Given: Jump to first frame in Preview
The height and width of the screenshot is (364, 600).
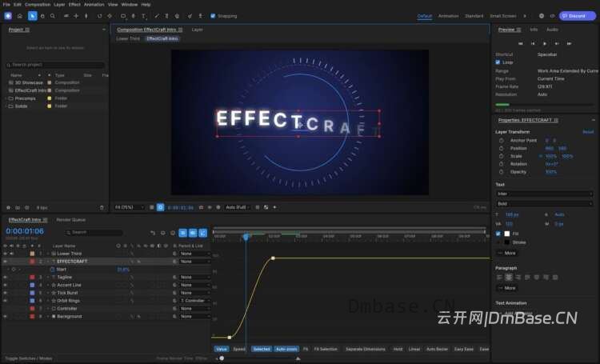Looking at the screenshot, I should click(x=521, y=44).
